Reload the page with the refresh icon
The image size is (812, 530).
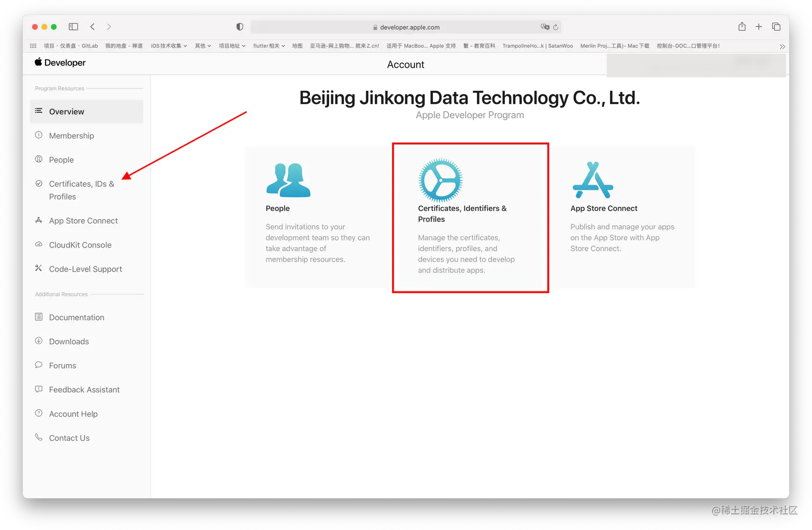[x=556, y=27]
